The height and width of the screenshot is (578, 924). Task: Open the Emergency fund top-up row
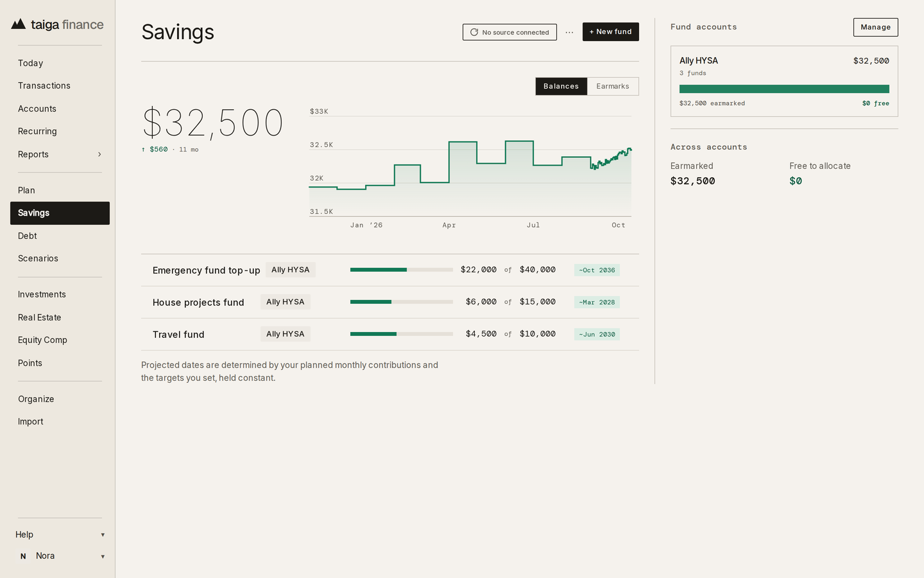[x=390, y=270]
